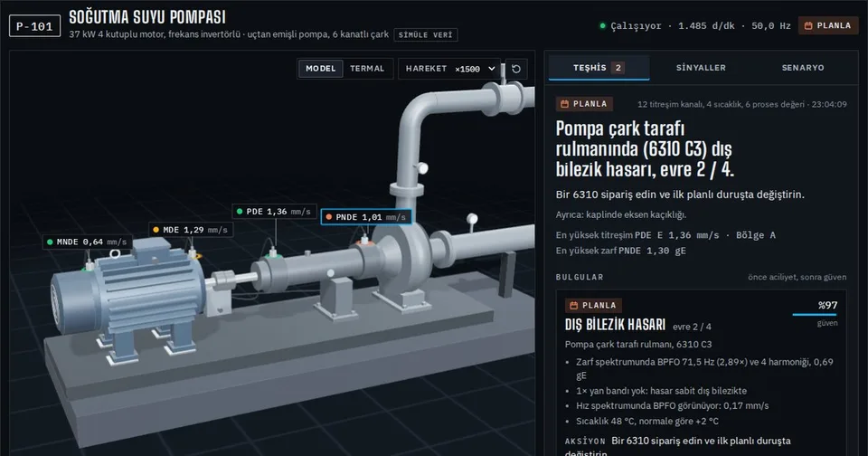Screen dimensions: 868x456
Task: Click calendar icon in Dış Bilezik Hasarı card
Action: 573,305
